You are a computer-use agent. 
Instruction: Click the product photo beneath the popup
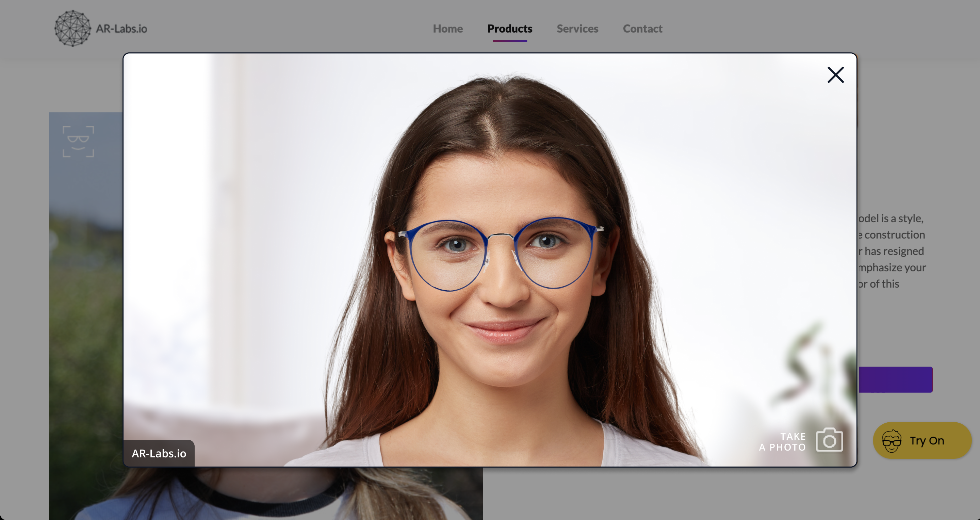pyautogui.click(x=266, y=494)
